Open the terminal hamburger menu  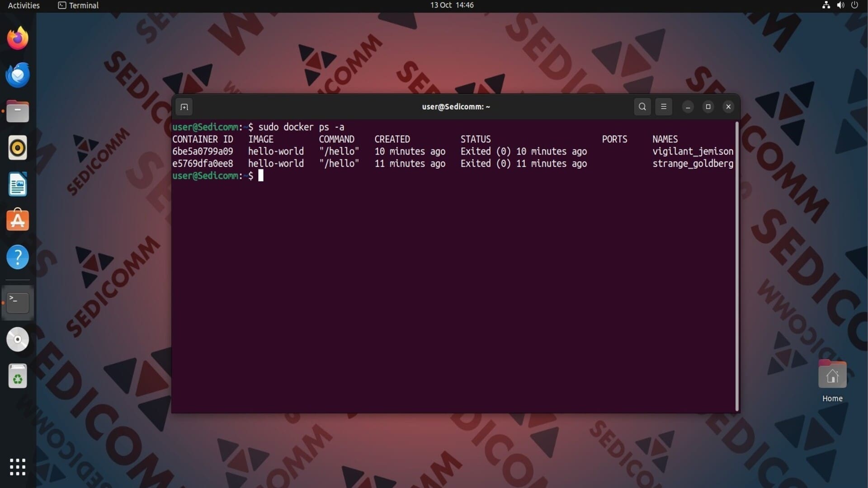click(x=664, y=107)
